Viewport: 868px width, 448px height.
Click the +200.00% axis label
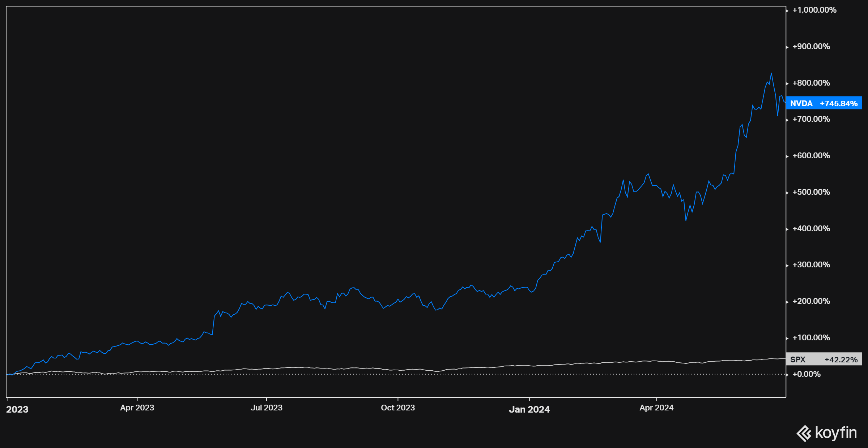pos(811,301)
